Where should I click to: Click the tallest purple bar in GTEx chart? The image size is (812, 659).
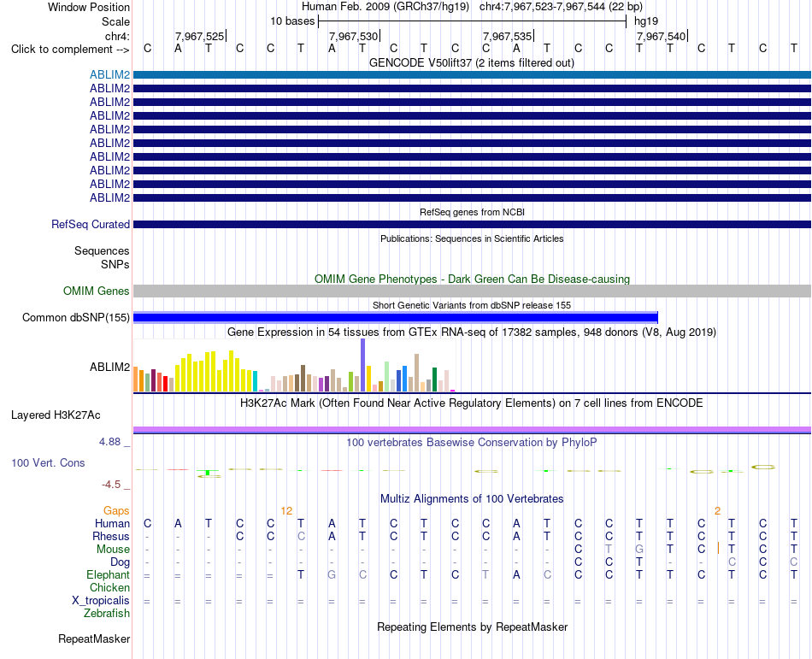pos(362,365)
